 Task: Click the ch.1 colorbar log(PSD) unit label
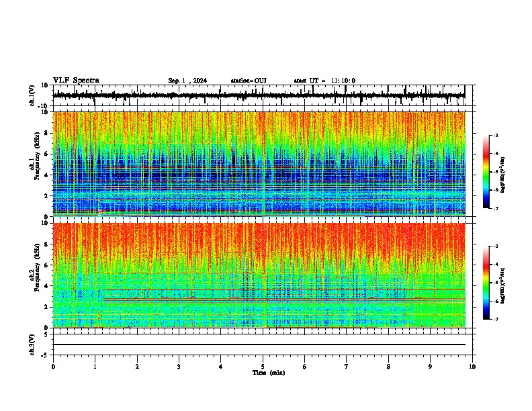click(503, 175)
